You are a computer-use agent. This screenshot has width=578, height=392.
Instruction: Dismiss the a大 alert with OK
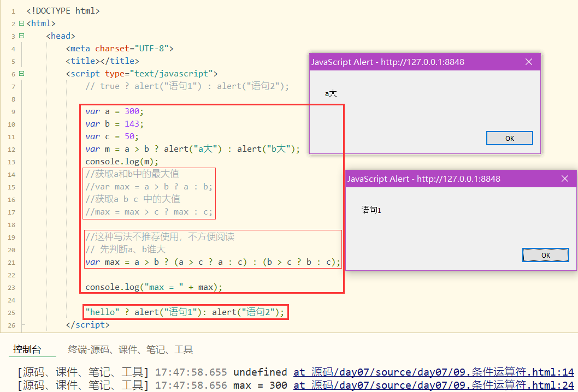(x=509, y=138)
